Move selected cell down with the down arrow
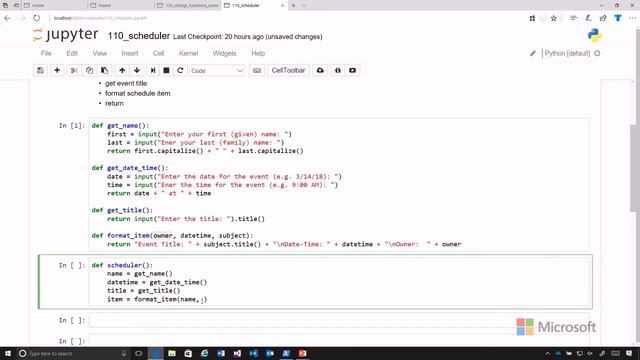This screenshot has width=640, height=360. point(137,71)
